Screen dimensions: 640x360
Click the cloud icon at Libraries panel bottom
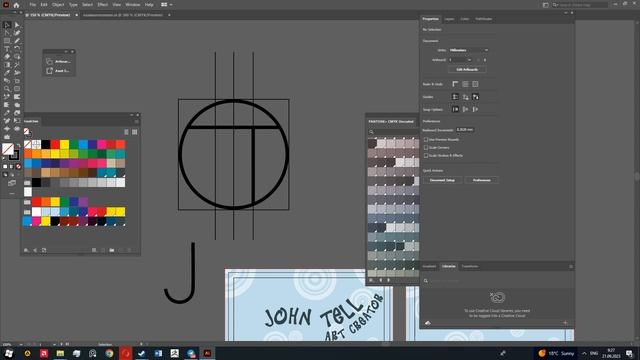[x=428, y=323]
